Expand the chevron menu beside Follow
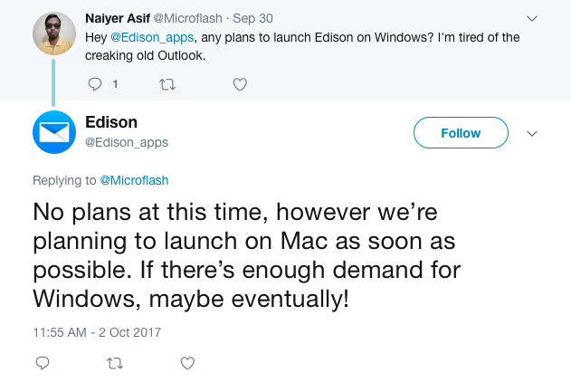571x392 pixels. click(x=532, y=134)
